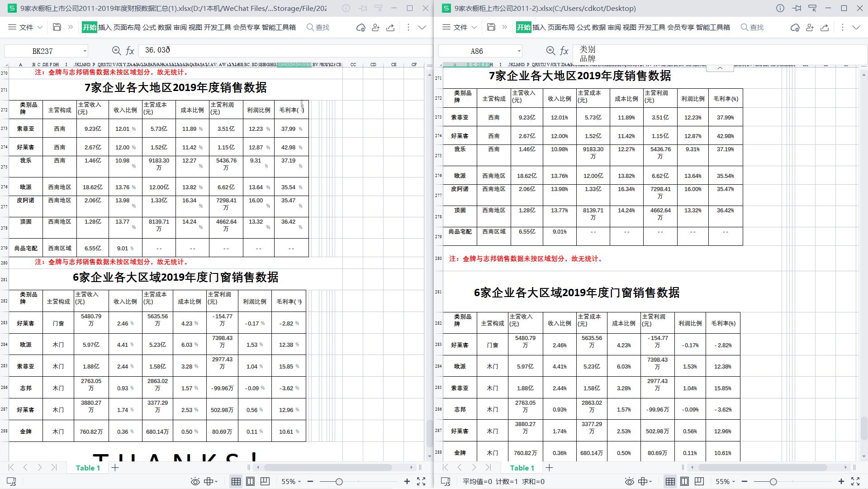Click cloud sync icon in right window
Screen dimensions: 868x489
click(795, 28)
